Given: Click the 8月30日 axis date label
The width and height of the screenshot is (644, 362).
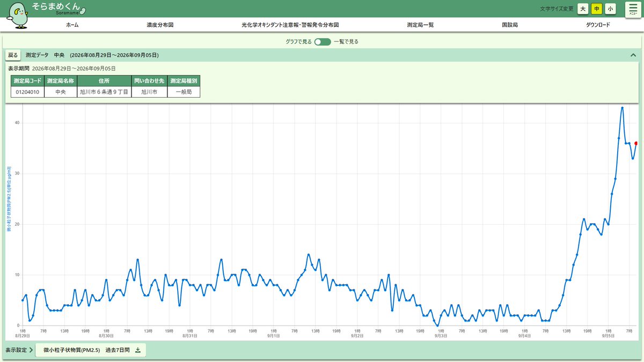Looking at the screenshot, I should point(106,335).
